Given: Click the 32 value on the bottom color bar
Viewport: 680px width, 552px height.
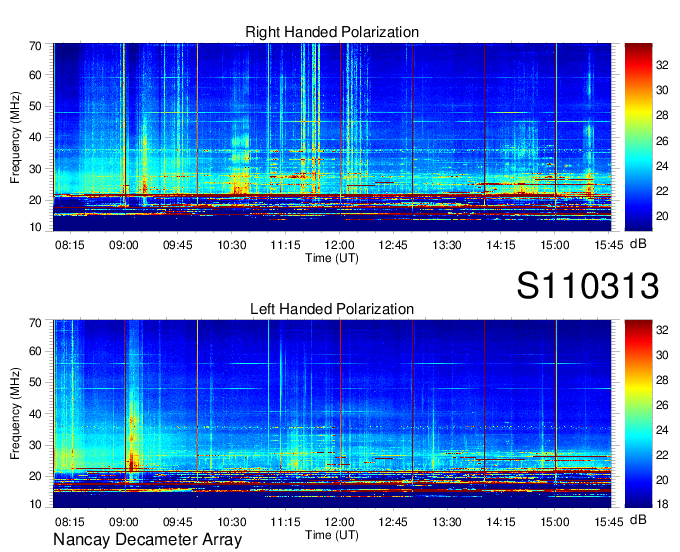Looking at the screenshot, I should pos(662,330).
